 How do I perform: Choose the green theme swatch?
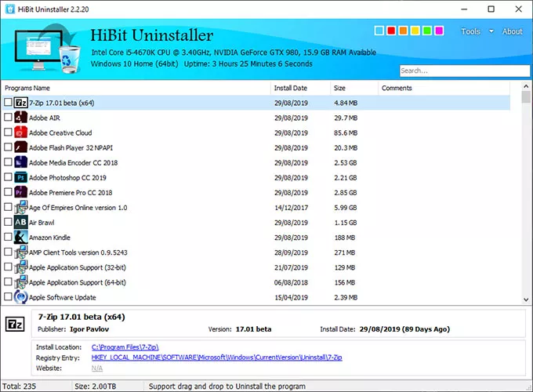pos(427,31)
